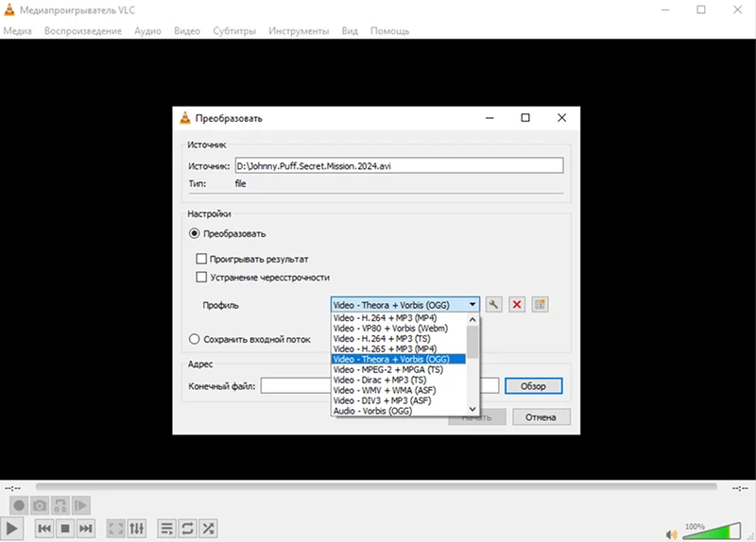The height and width of the screenshot is (542, 756).
Task: Collapse the Профиль combo box arrow
Action: tap(472, 304)
